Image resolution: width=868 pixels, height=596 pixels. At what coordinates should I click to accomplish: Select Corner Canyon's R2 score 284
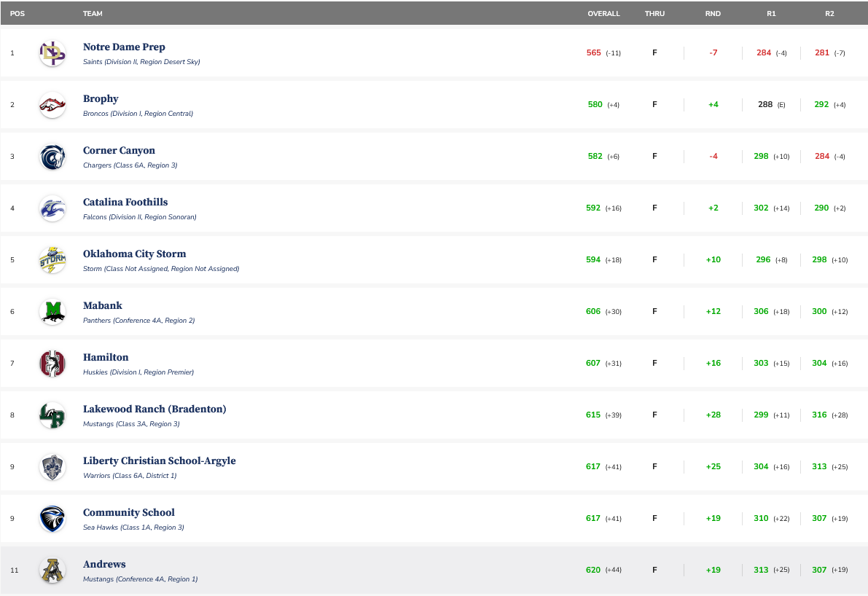click(822, 157)
